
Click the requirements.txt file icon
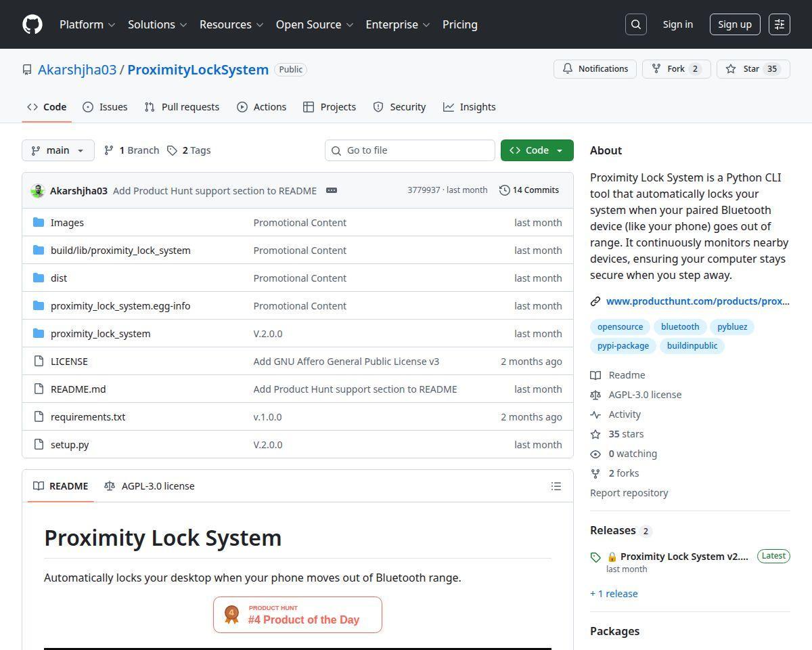tap(39, 417)
